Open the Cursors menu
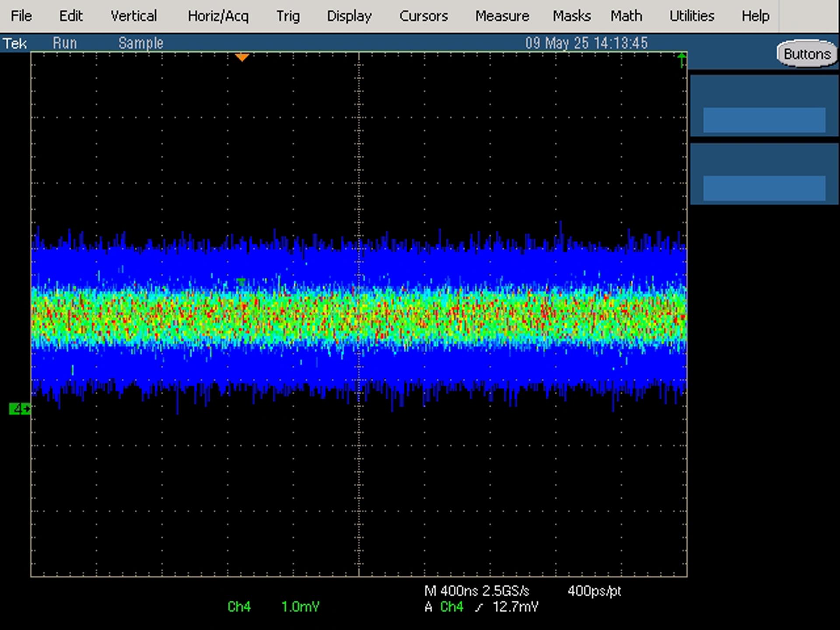The height and width of the screenshot is (630, 840). coord(423,16)
